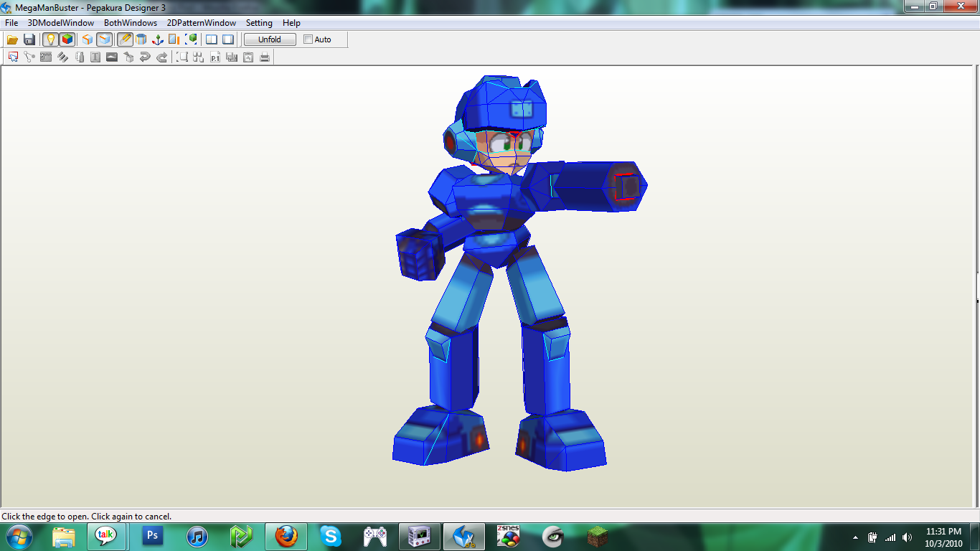This screenshot has width=980, height=551.
Task: Click the Redo arrow icon
Action: pos(161,57)
